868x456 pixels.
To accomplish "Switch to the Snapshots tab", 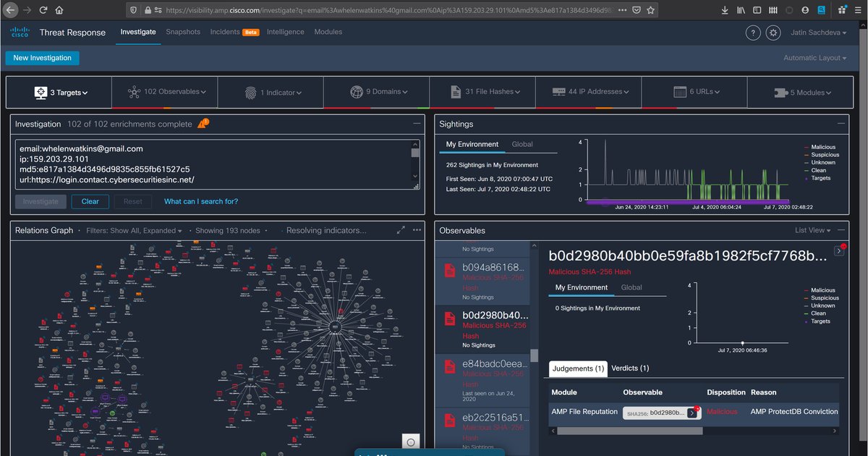I will point(183,32).
